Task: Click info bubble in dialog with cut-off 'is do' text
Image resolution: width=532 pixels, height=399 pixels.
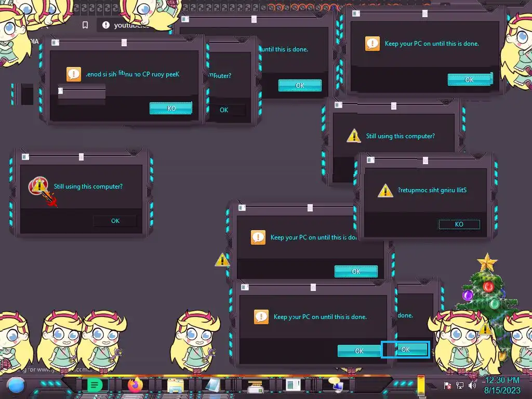Action: coord(258,237)
